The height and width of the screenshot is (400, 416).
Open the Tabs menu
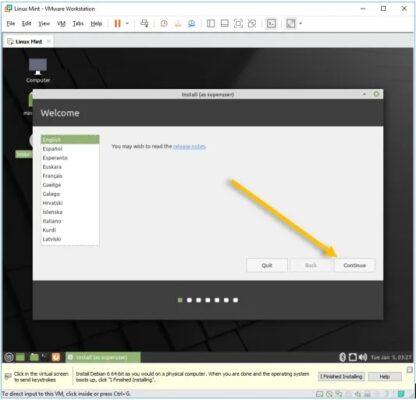coord(78,23)
